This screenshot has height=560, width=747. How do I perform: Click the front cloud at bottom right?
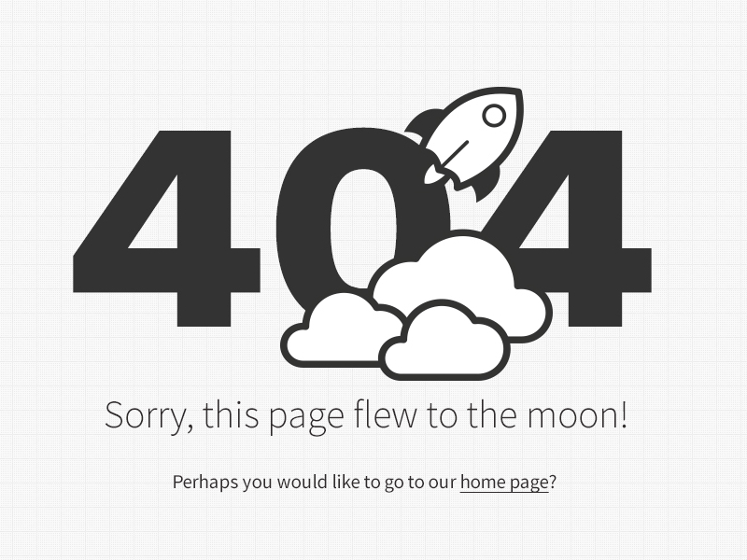tap(444, 341)
